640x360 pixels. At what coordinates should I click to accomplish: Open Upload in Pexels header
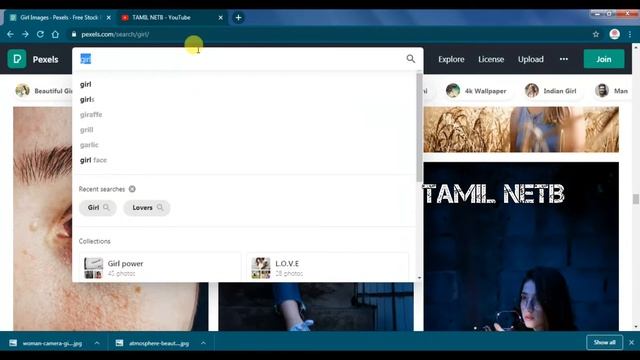click(531, 59)
